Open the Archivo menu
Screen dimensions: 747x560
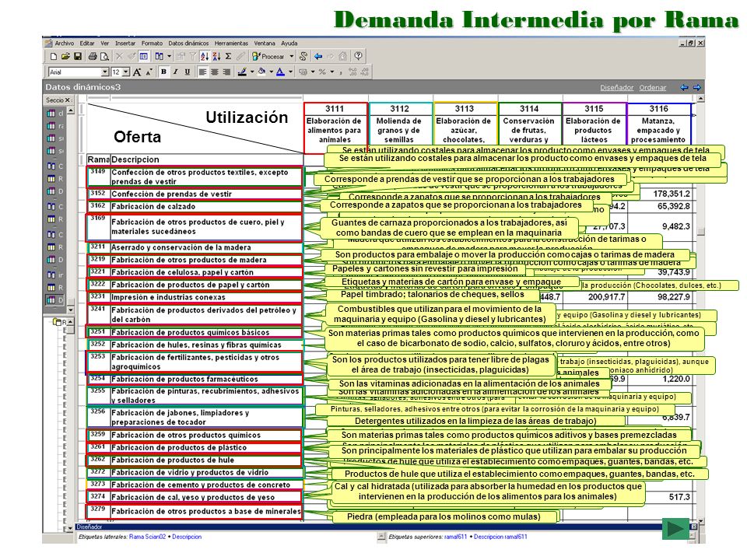click(65, 43)
